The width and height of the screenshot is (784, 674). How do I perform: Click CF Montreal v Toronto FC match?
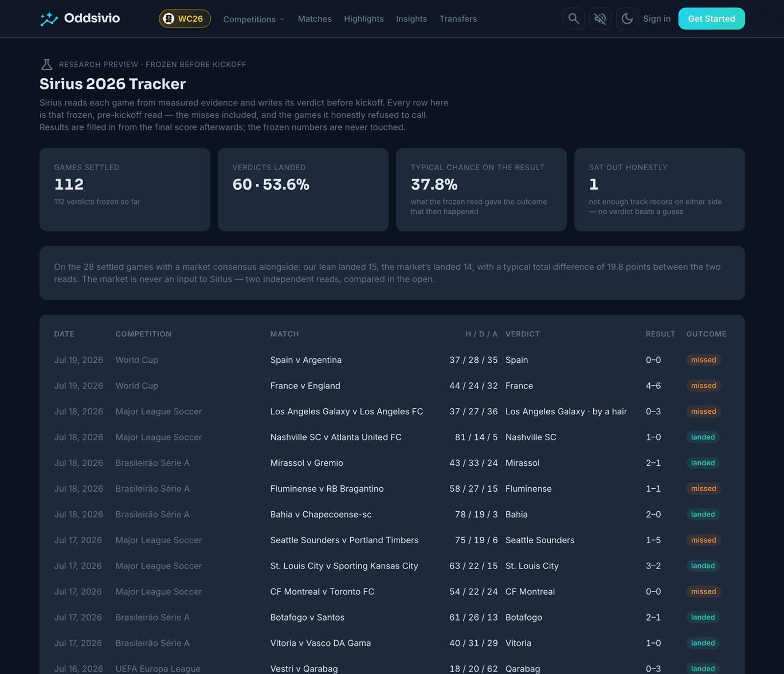[x=322, y=592]
